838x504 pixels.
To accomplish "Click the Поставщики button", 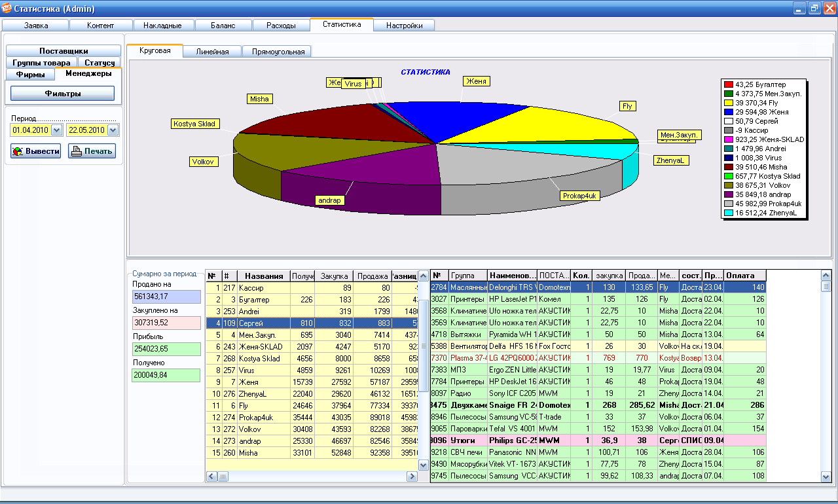I will [64, 51].
